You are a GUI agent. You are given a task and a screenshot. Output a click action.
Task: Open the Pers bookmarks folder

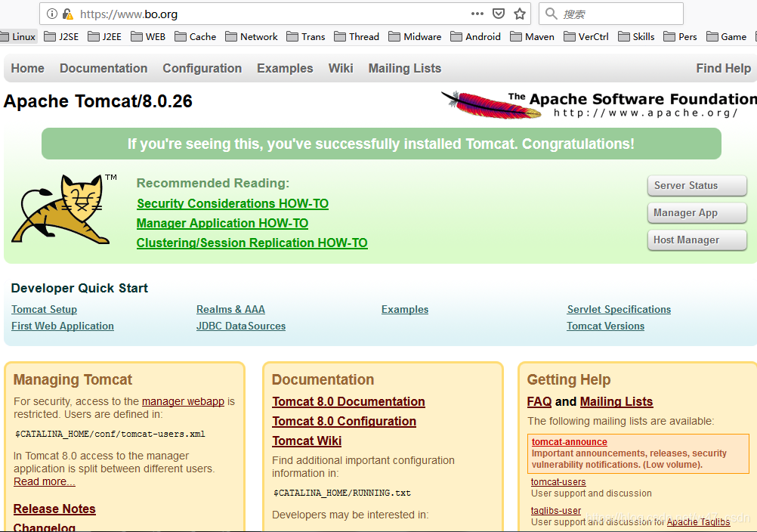click(681, 37)
